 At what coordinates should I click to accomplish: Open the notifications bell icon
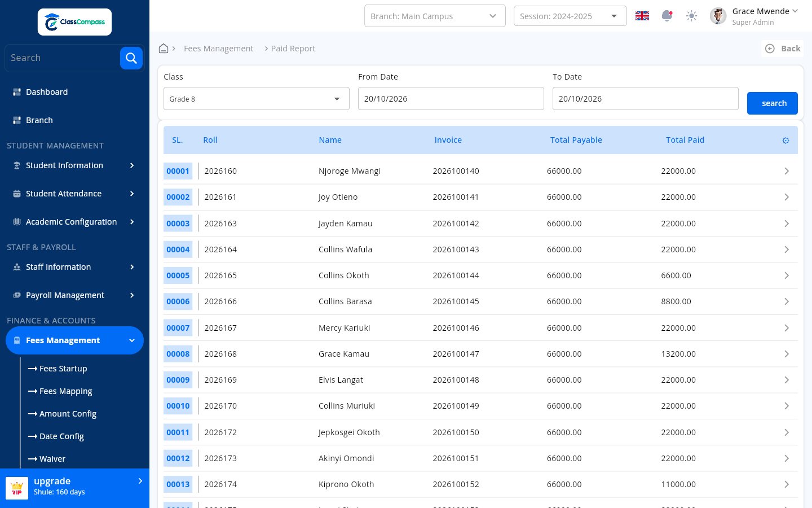(x=667, y=16)
